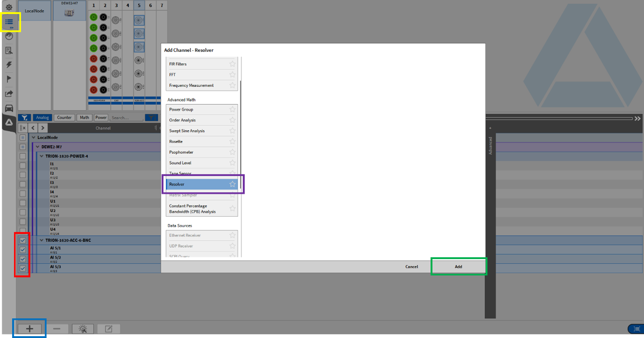The height and width of the screenshot is (338, 644).
Task: Click the dialog list vertical scrollbar
Action: 241,135
